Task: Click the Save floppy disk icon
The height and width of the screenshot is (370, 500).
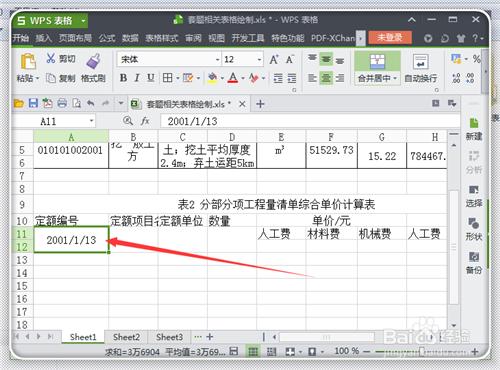Action: click(33, 103)
